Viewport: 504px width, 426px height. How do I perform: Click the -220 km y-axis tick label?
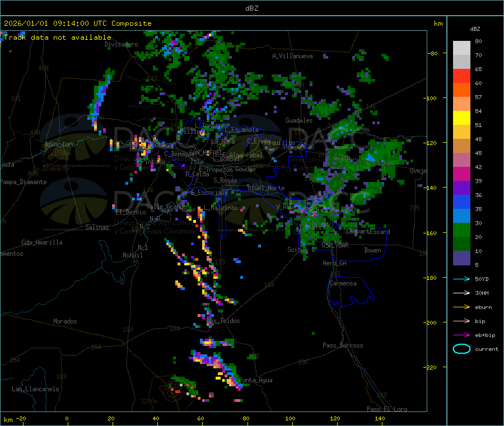coord(431,368)
